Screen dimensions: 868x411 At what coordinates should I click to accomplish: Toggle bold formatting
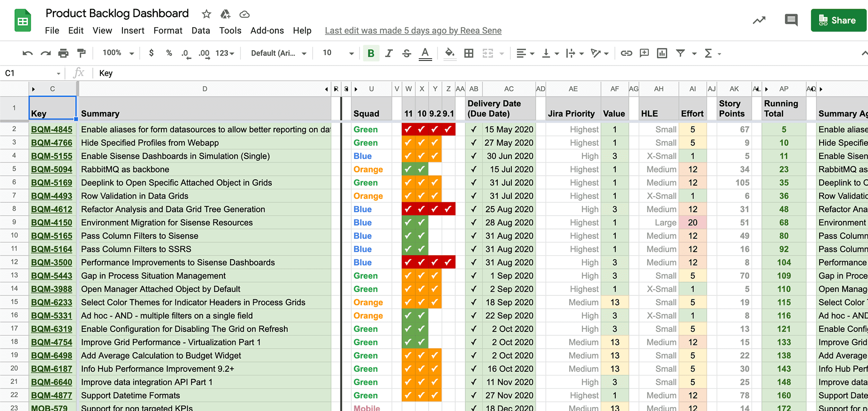371,53
